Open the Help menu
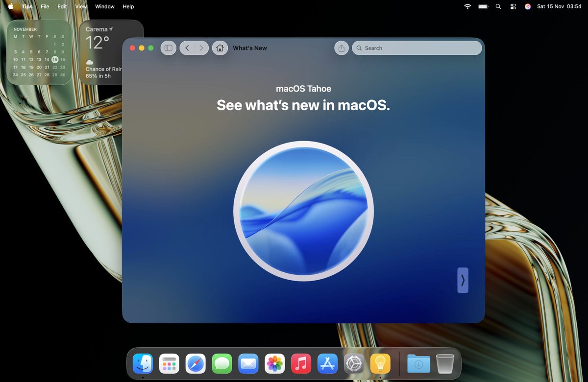588x382 pixels. tap(128, 6)
